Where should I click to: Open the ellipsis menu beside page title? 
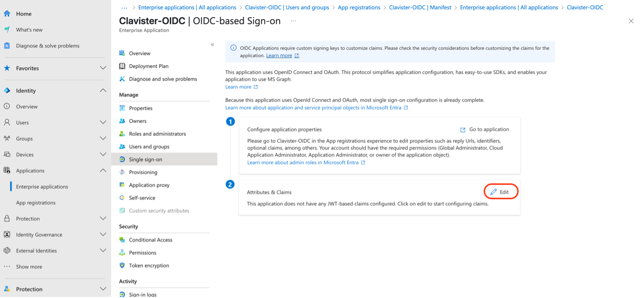(293, 21)
